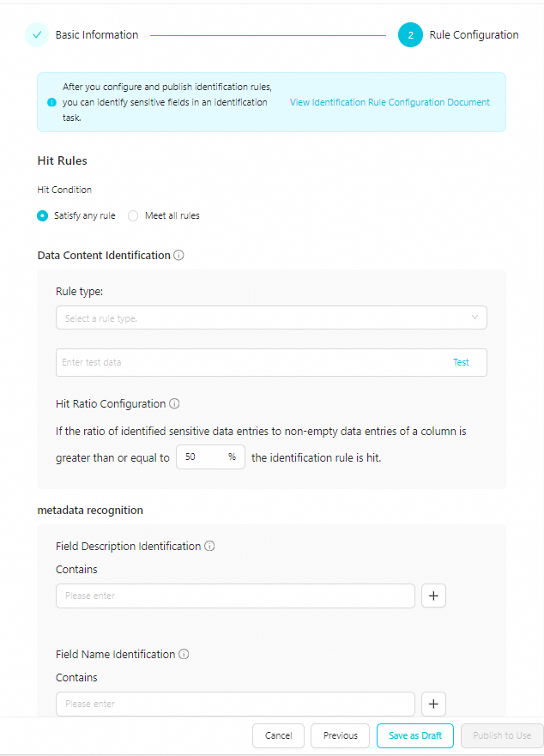Click the Field Name Identification info icon
This screenshot has width=544, height=756.
click(184, 654)
